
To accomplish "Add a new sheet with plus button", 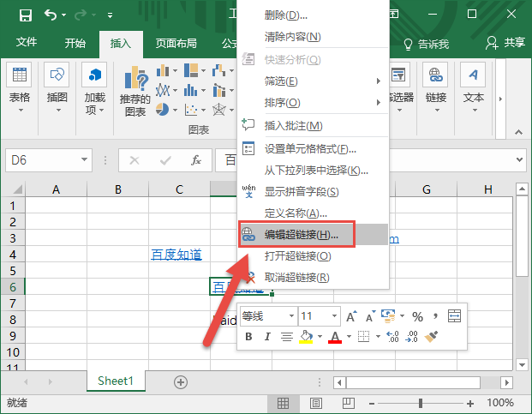I will 181,382.
